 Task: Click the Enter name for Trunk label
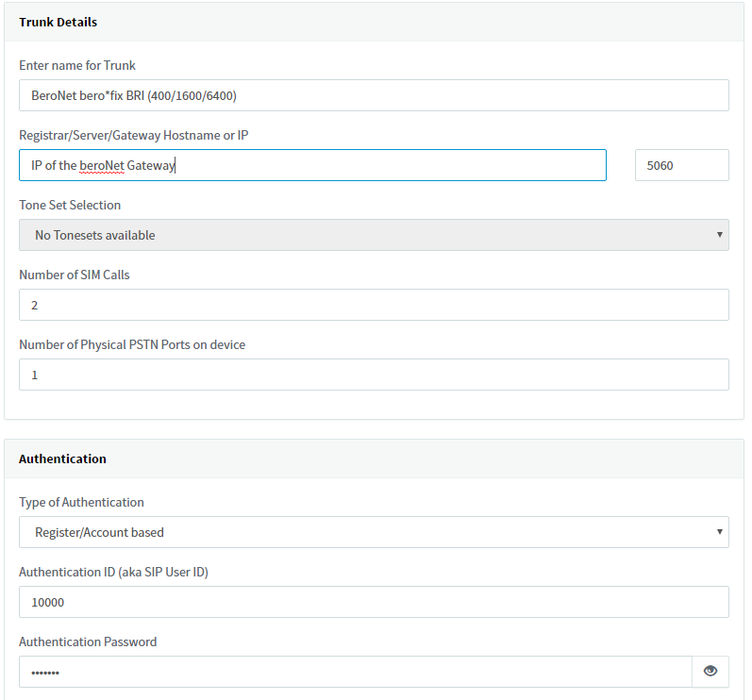pyautogui.click(x=77, y=65)
